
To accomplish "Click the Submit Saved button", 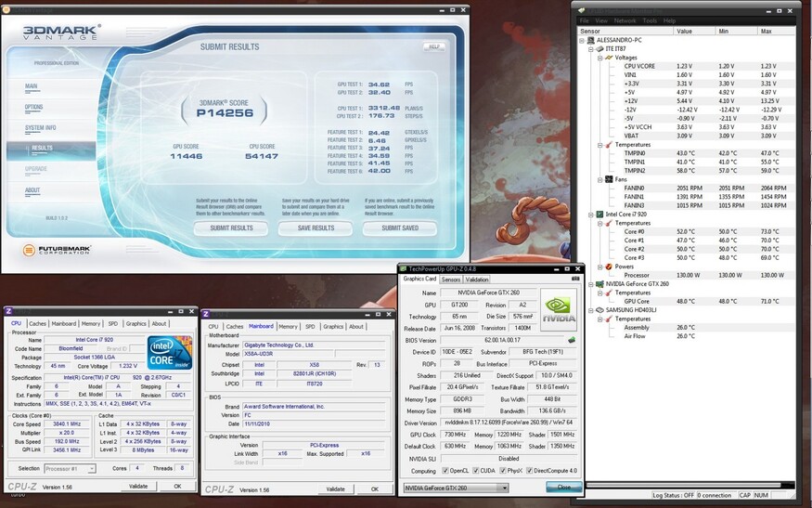I will point(400,228).
